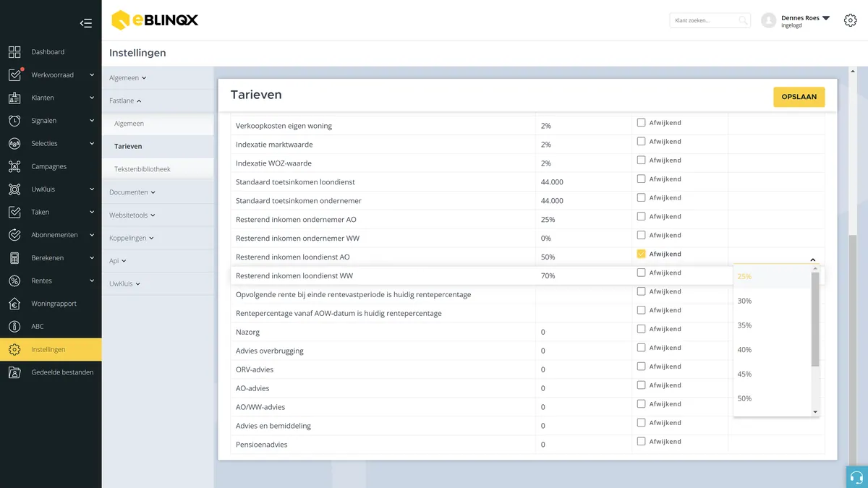Click the search magnifier icon
Viewport: 868px width, 488px height.
[743, 20]
